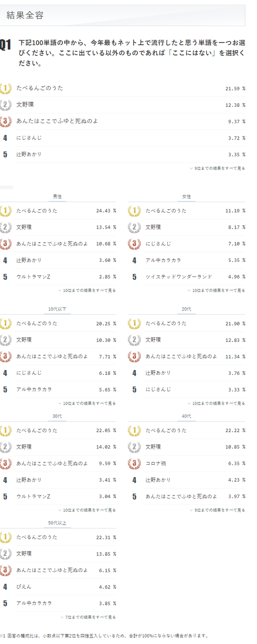Click the gold rank 1 medal under 女性

(x=134, y=211)
